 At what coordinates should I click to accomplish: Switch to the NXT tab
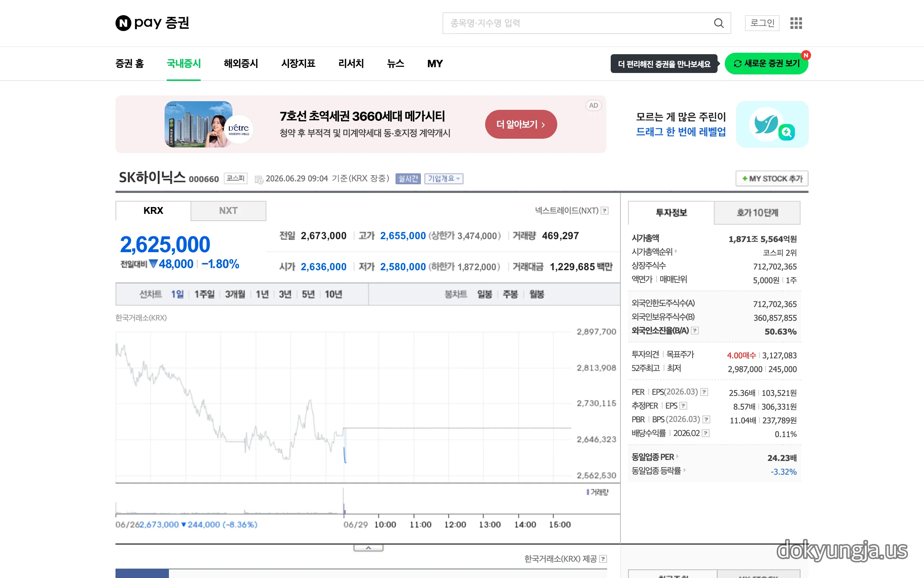coord(228,211)
